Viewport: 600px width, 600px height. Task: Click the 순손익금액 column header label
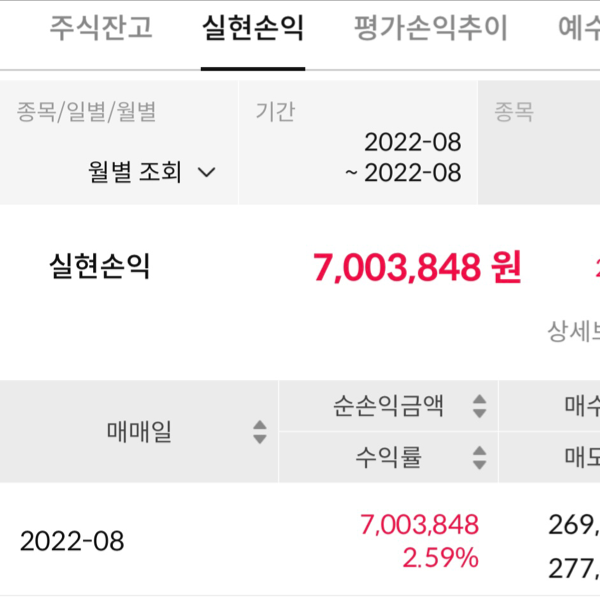(x=389, y=407)
